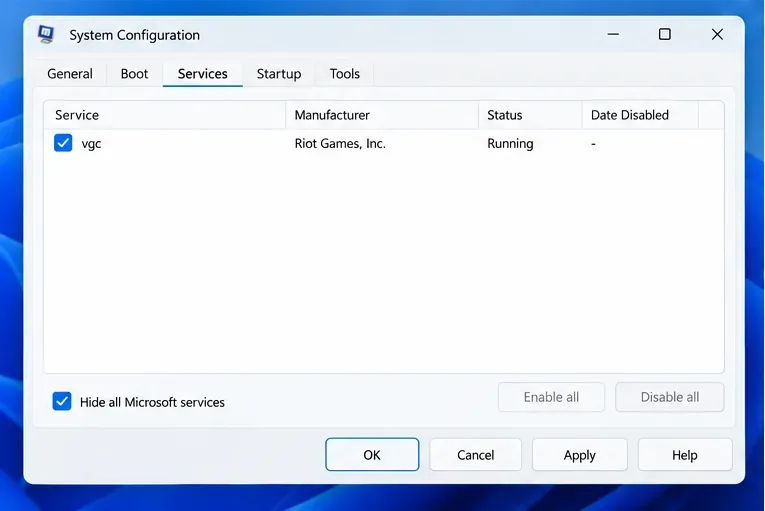The height and width of the screenshot is (511, 765).
Task: Click the Enable all button
Action: coord(551,397)
